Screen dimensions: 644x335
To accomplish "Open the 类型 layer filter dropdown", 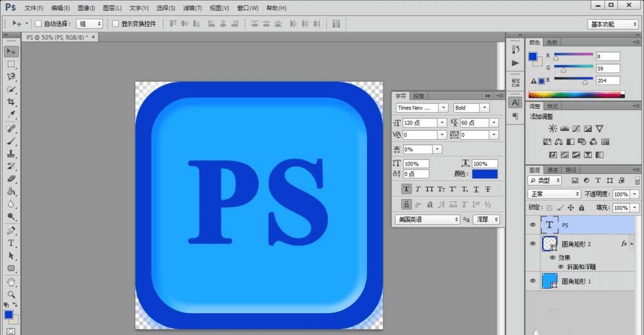I will pyautogui.click(x=545, y=180).
